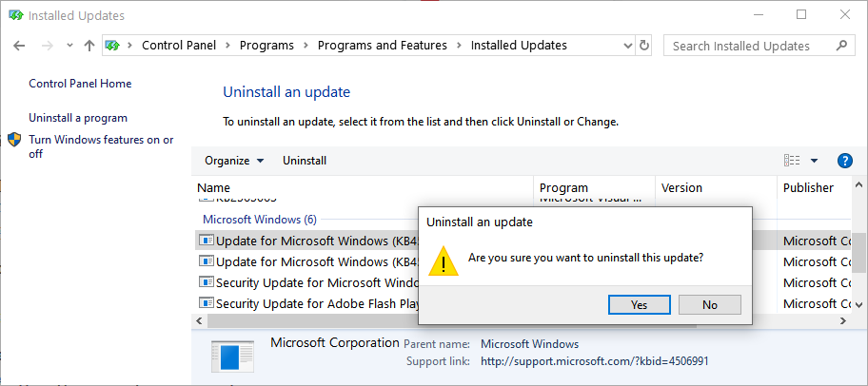The height and width of the screenshot is (386, 868).
Task: Open the Help question mark icon
Action: coord(844,161)
